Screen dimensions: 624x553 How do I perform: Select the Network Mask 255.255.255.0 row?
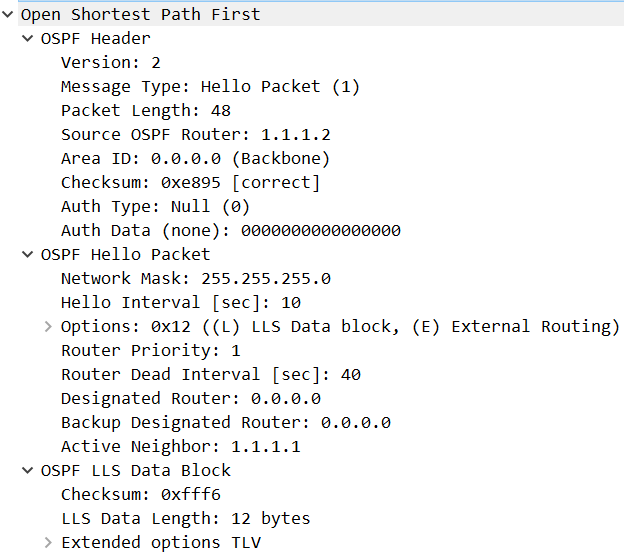coord(195,278)
